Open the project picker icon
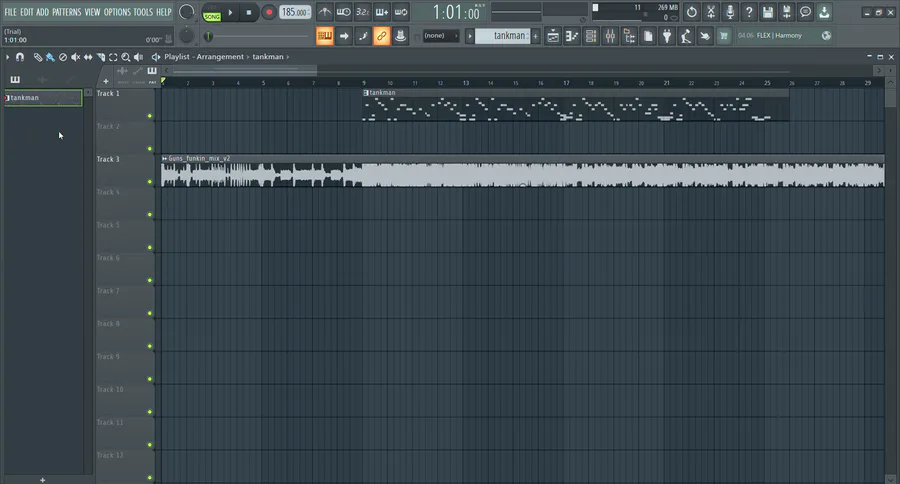900x484 pixels. 648,36
